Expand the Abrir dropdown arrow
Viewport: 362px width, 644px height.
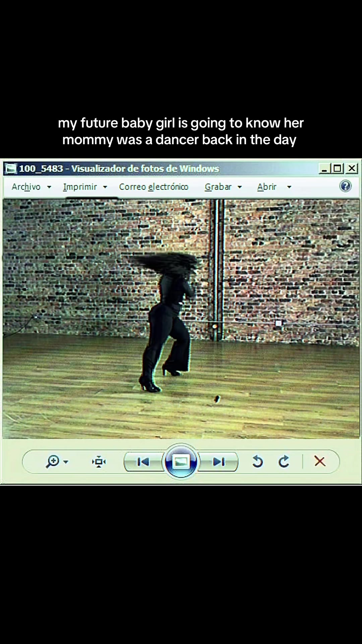coord(289,187)
